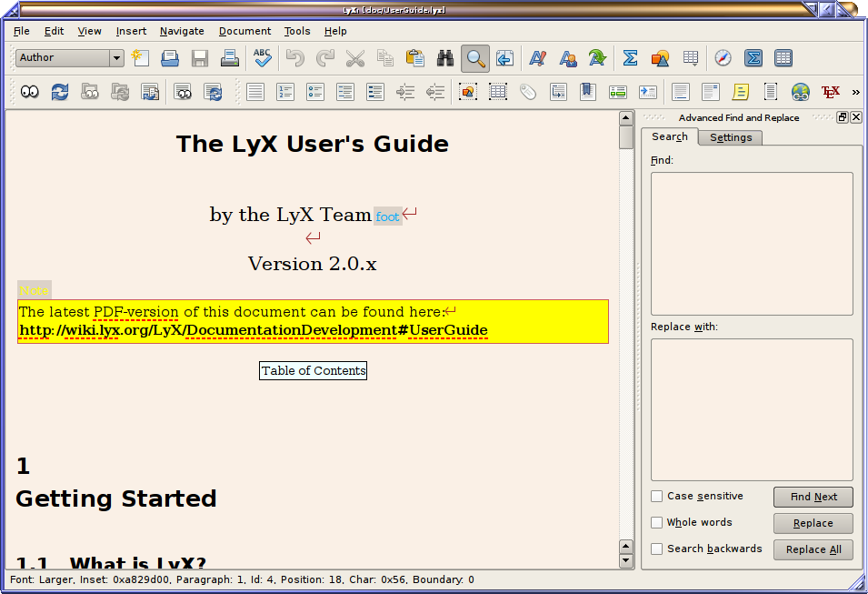Screen dimensions: 868x594
Task: Open the Insert menu
Action: pos(131,31)
